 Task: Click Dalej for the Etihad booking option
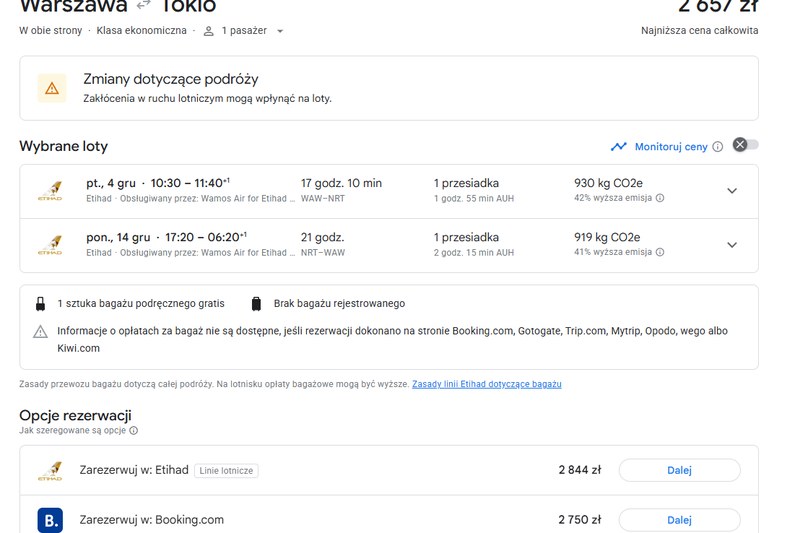tap(680, 470)
